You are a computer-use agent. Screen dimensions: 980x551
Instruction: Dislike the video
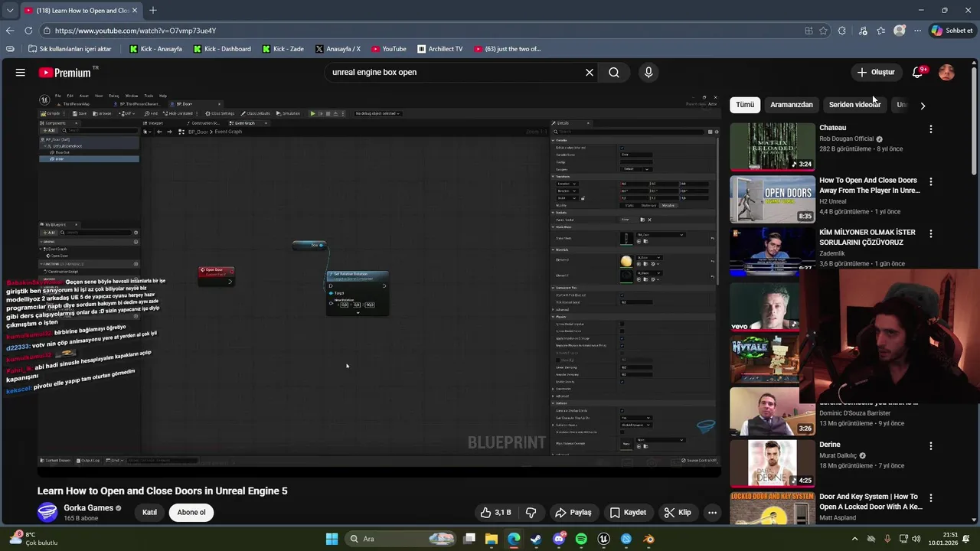click(x=531, y=512)
